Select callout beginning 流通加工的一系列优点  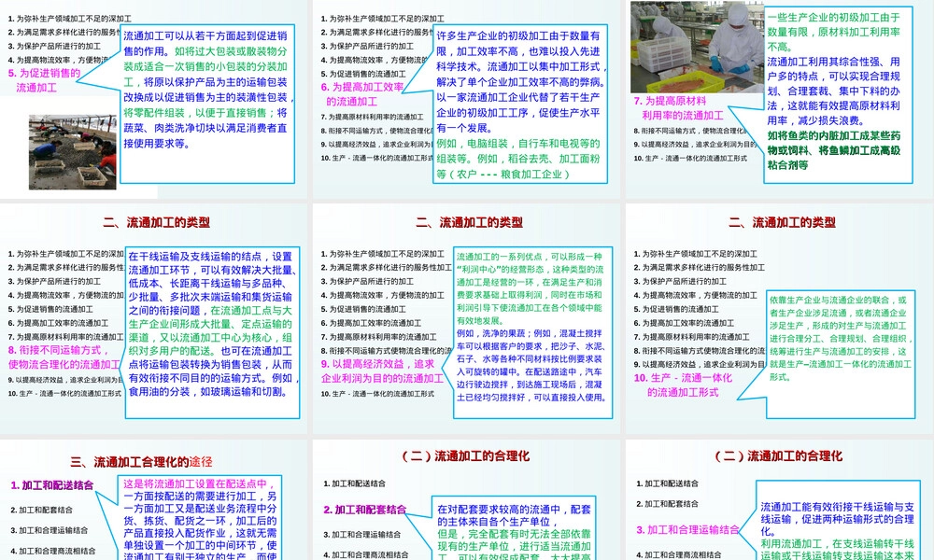(532, 332)
